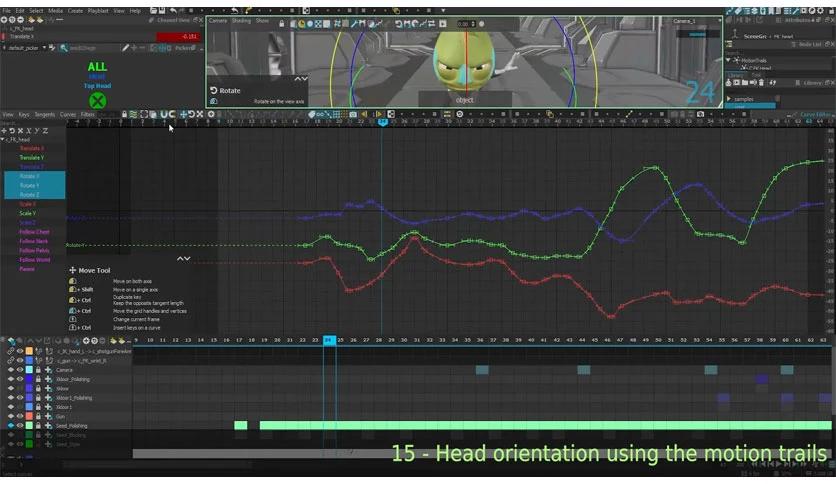Open the Playblast menu

pyautogui.click(x=98, y=11)
